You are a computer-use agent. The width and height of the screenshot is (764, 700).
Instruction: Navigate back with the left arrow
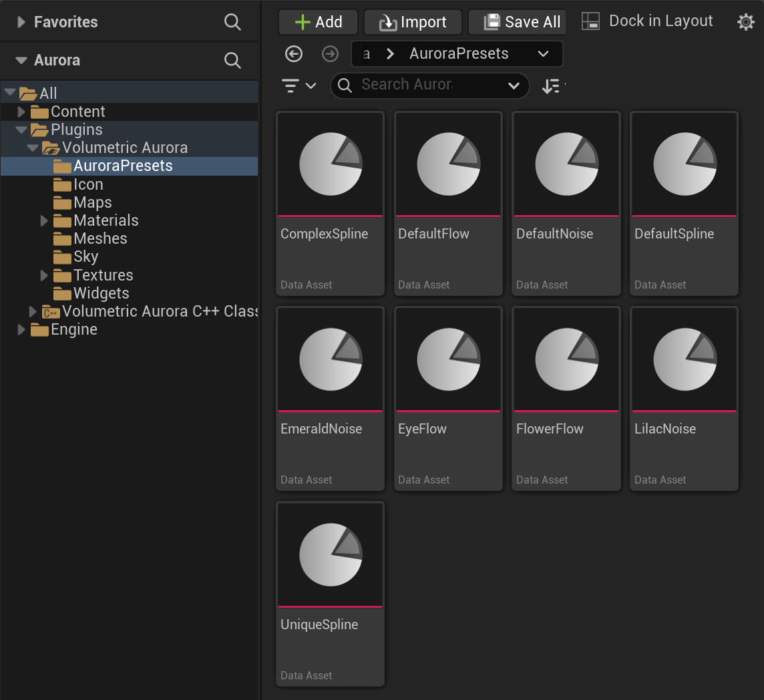pos(294,54)
